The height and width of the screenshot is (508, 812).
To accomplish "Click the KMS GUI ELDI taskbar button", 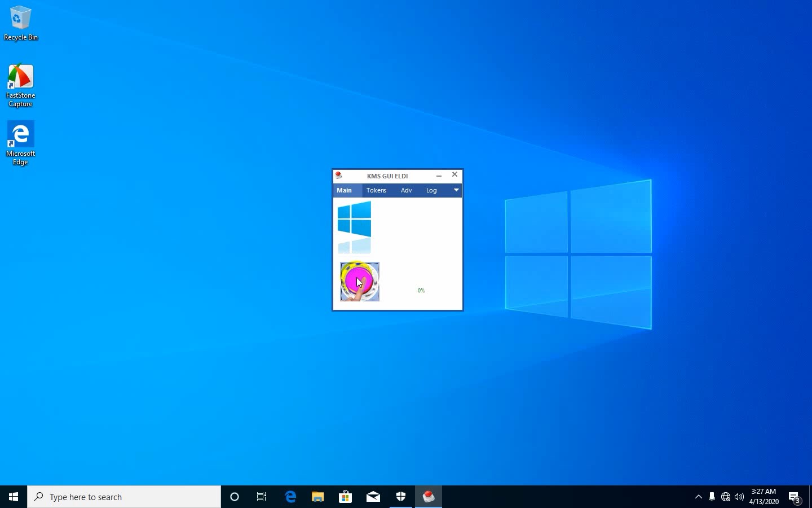I will [429, 497].
